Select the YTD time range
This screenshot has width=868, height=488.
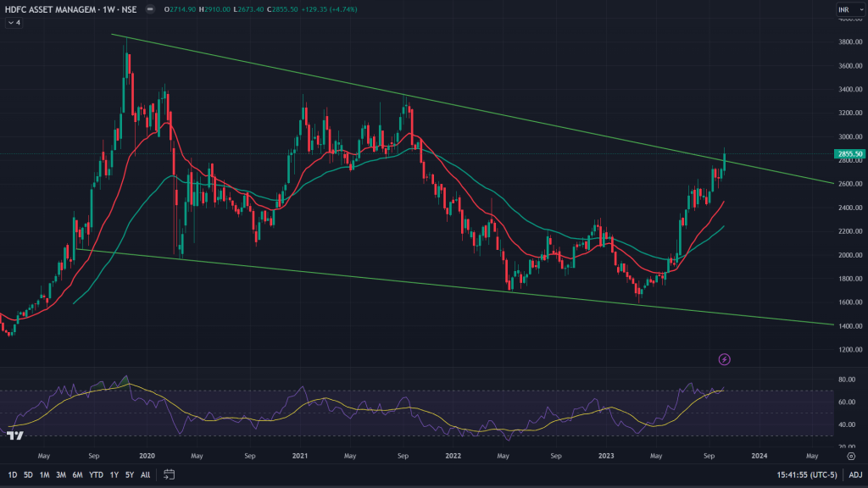(x=95, y=475)
